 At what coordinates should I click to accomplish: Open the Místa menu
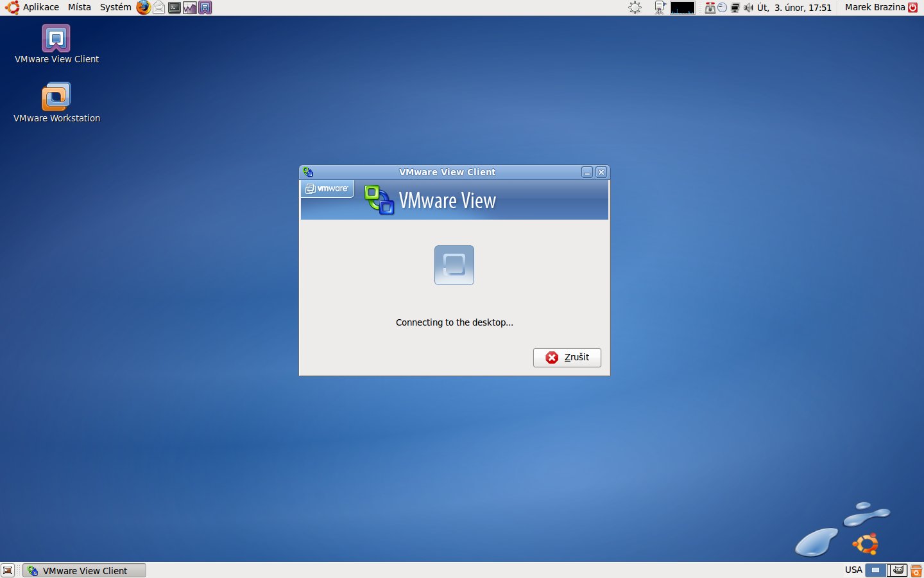pos(80,8)
